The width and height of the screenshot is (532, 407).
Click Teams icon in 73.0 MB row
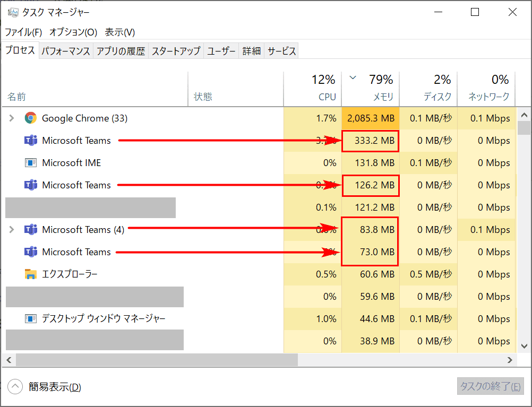(31, 252)
